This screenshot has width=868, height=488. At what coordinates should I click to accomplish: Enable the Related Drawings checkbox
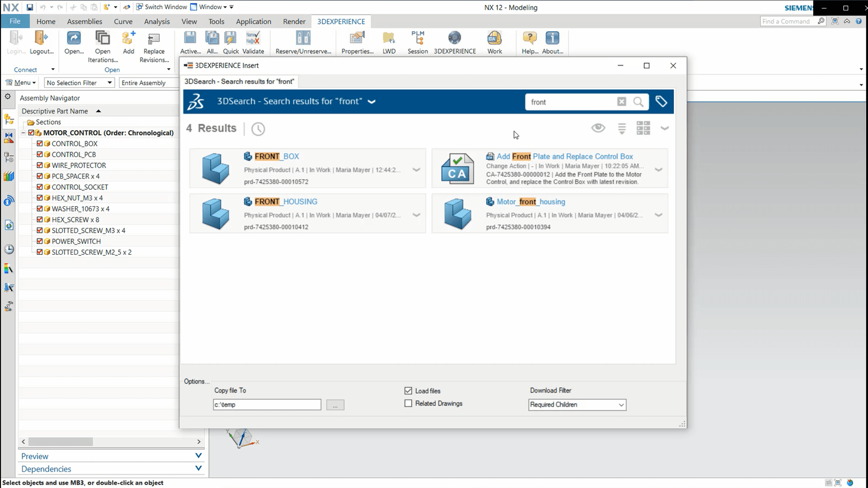pos(408,404)
